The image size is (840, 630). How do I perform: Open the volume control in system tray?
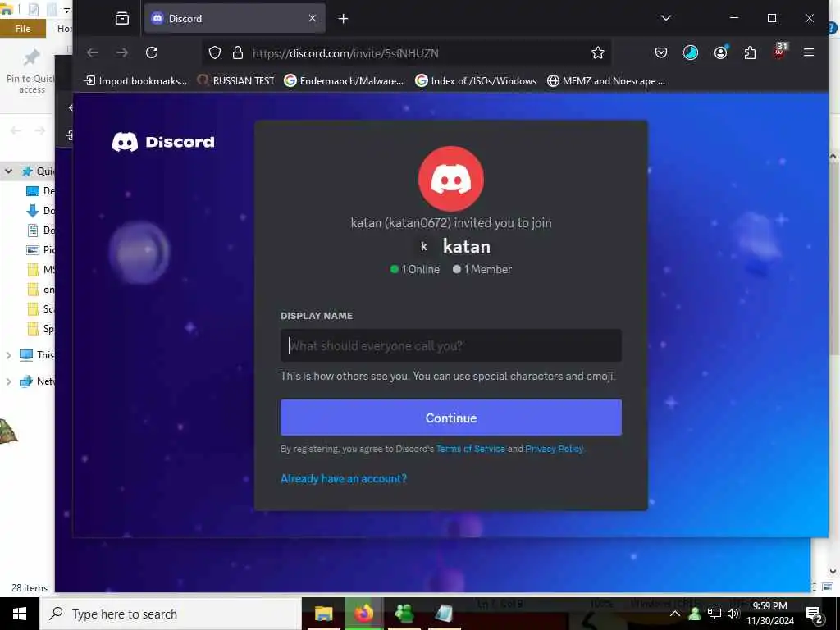733,614
